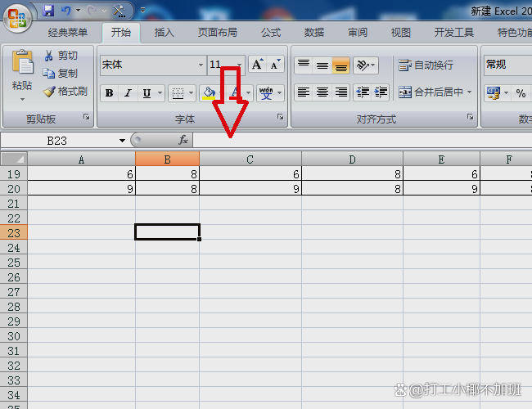Apply the accounting number format icon
Viewport: 532px width, 409px height.
494,93
